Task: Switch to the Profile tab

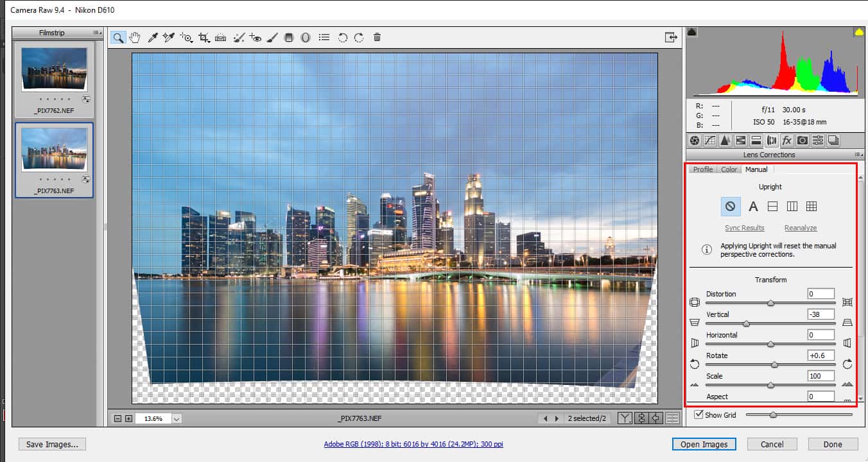Action: click(x=702, y=169)
